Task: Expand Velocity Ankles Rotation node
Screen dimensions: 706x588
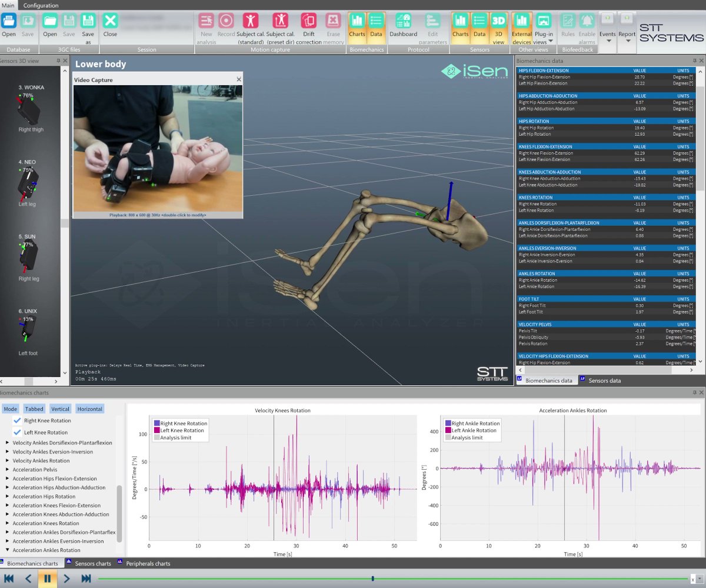Action: click(x=8, y=461)
